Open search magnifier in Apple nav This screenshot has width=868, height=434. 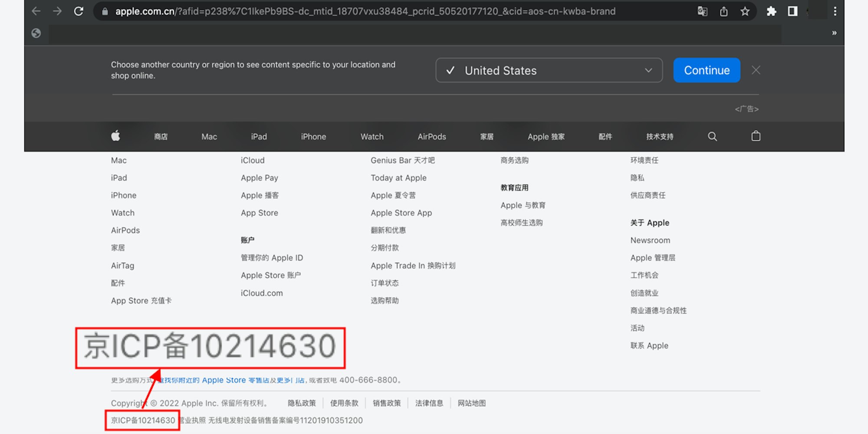tap(712, 136)
